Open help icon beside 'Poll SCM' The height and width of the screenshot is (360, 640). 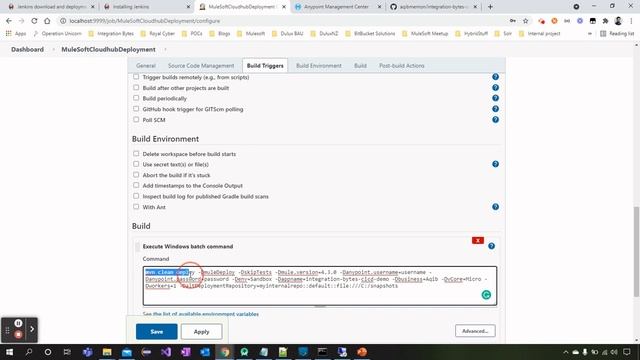495,120
